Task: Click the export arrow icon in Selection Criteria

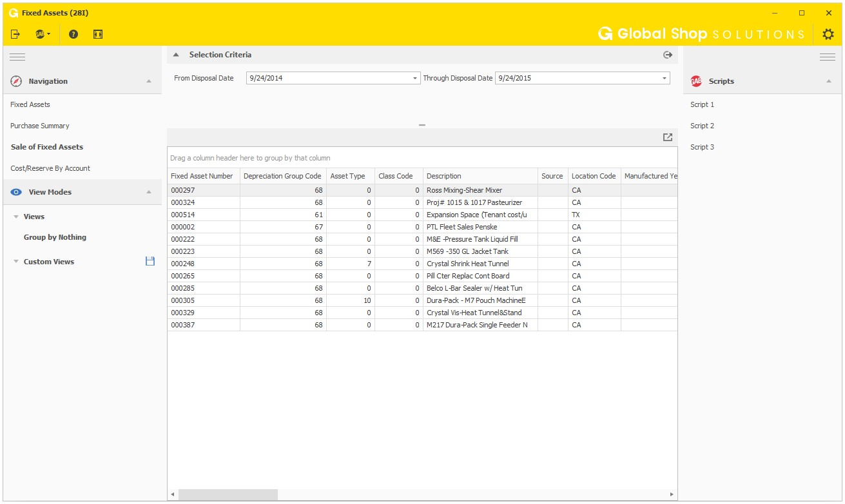Action: (x=668, y=55)
